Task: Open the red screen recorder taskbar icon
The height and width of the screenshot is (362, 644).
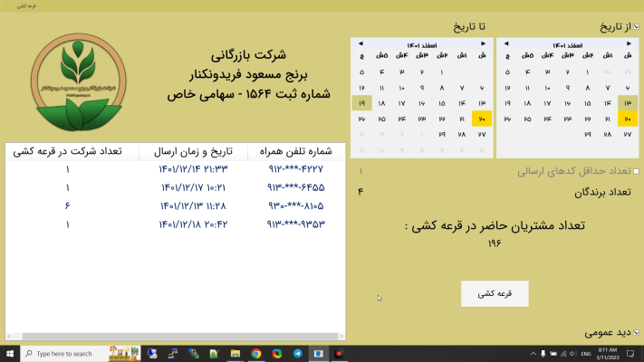Action: [340, 353]
